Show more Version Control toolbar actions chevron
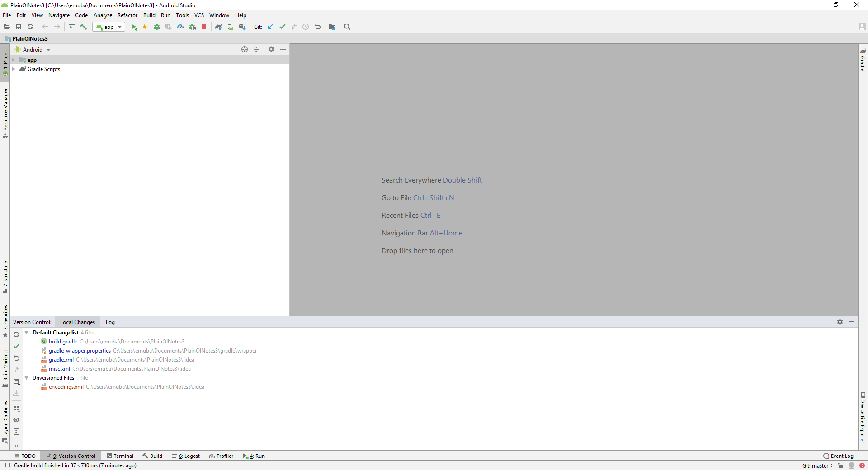This screenshot has height=470, width=868. (16, 446)
